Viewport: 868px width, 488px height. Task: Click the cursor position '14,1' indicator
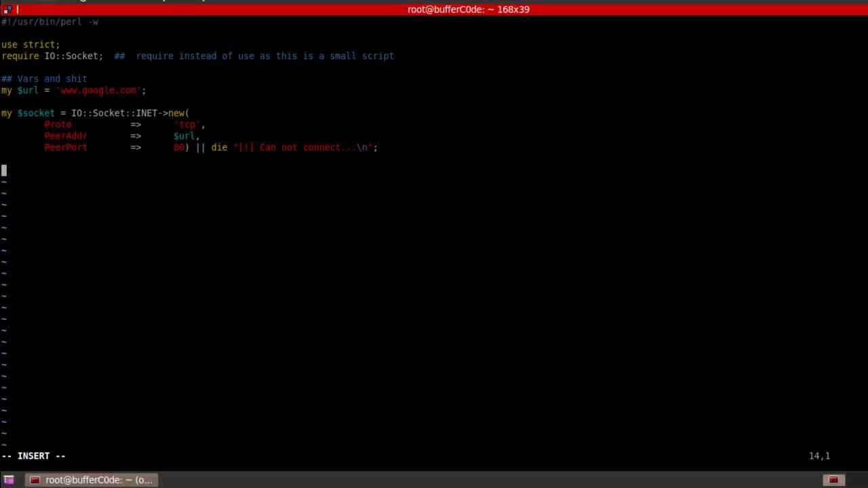pyautogui.click(x=819, y=456)
